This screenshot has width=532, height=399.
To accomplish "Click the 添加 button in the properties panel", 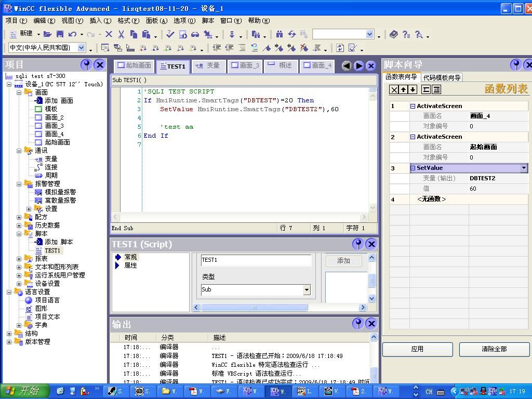I will 343,261.
